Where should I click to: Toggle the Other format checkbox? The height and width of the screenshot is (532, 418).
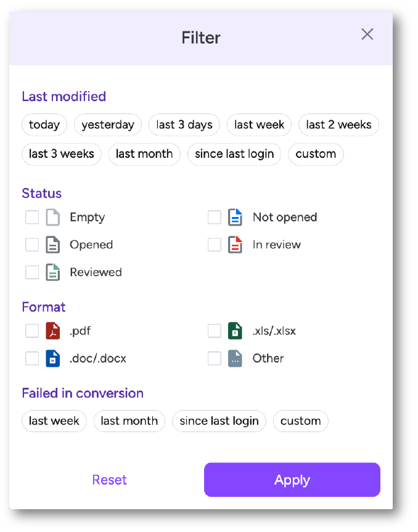[214, 358]
